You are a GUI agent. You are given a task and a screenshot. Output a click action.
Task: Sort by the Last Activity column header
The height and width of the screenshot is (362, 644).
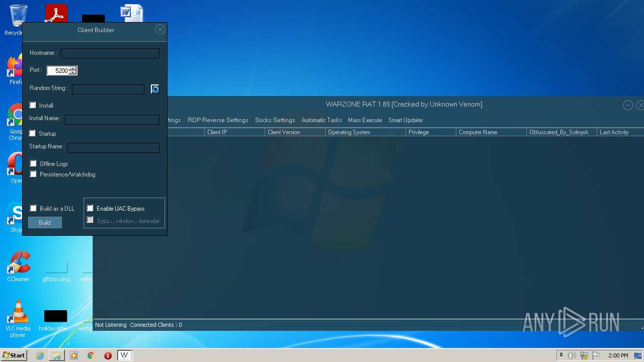tap(621, 132)
